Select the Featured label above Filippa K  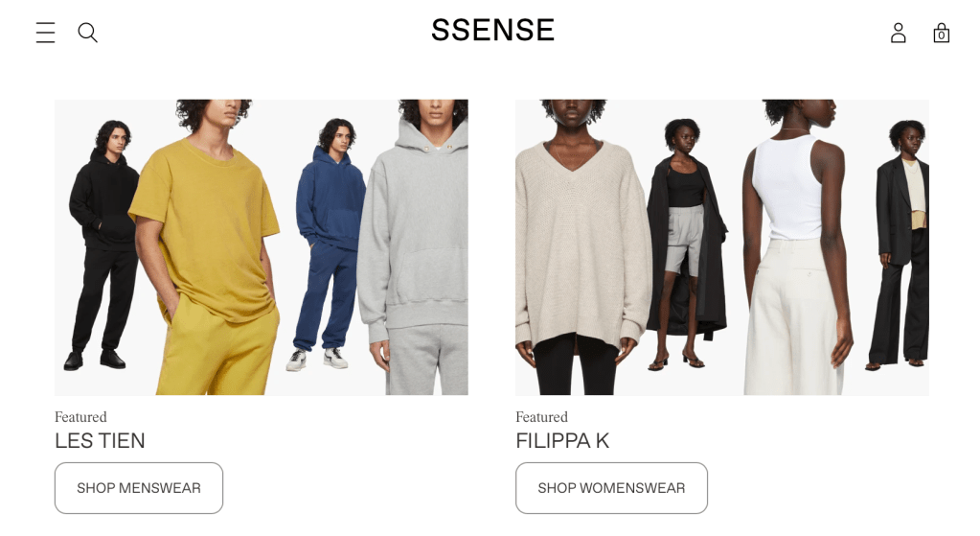(x=541, y=416)
